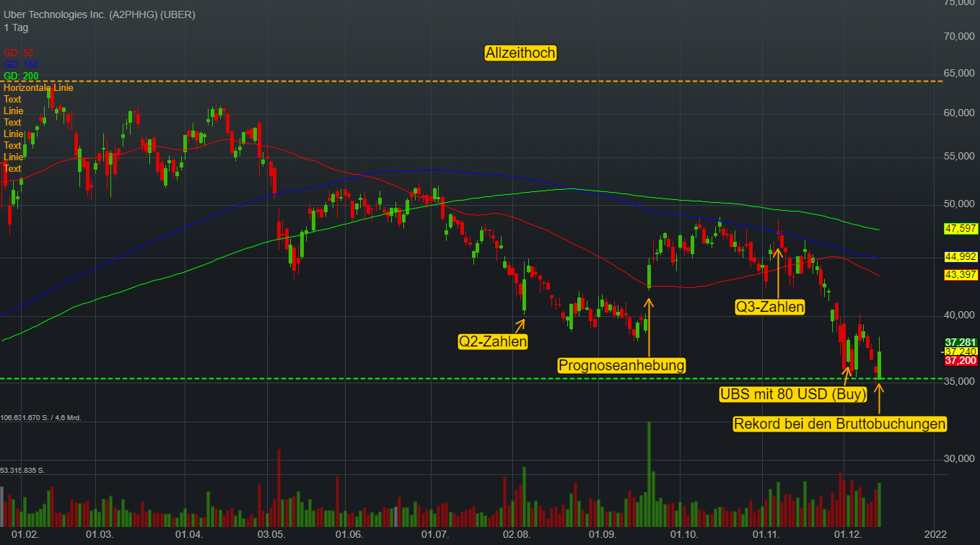The image size is (980, 545).
Task: Click the 01.04. date on time axis
Action: pyautogui.click(x=190, y=535)
